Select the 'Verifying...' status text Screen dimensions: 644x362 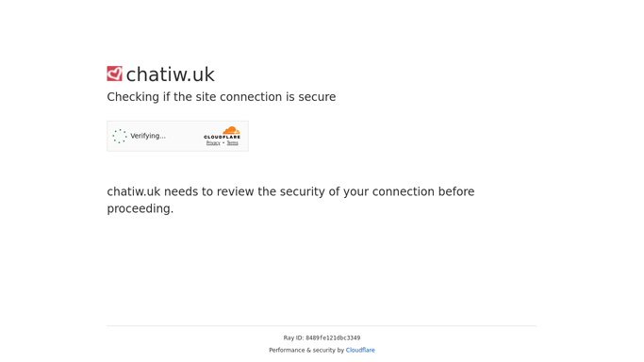point(148,136)
